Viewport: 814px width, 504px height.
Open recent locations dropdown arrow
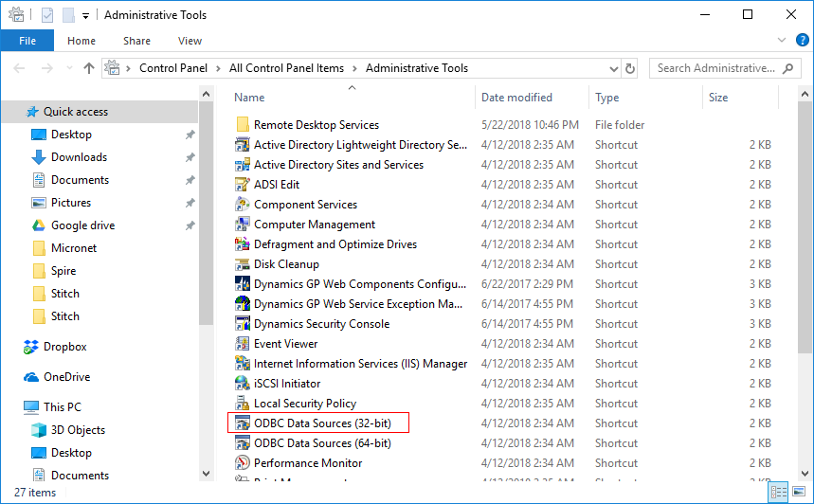[x=69, y=68]
